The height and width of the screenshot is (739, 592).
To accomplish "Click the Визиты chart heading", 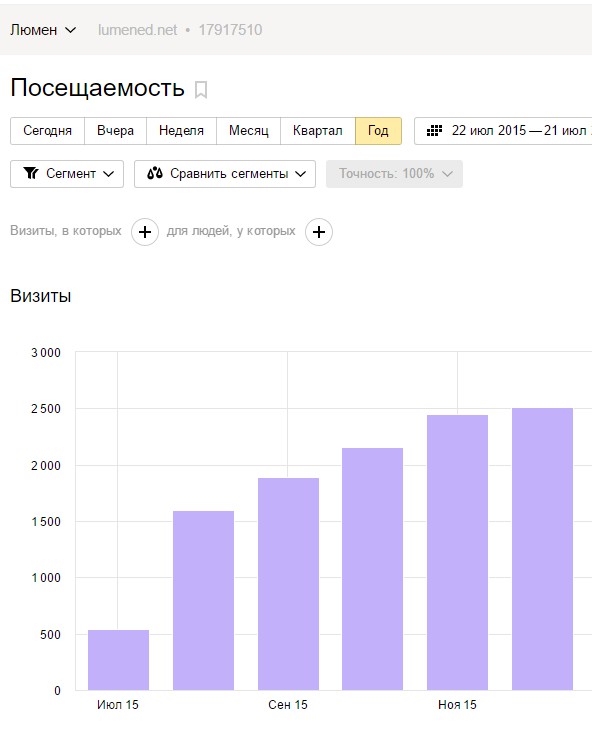I will [41, 296].
